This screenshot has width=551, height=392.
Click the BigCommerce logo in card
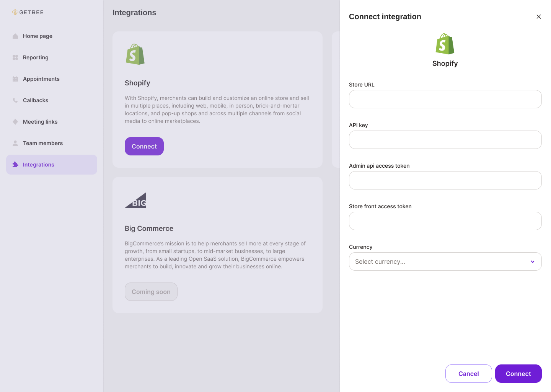135,200
